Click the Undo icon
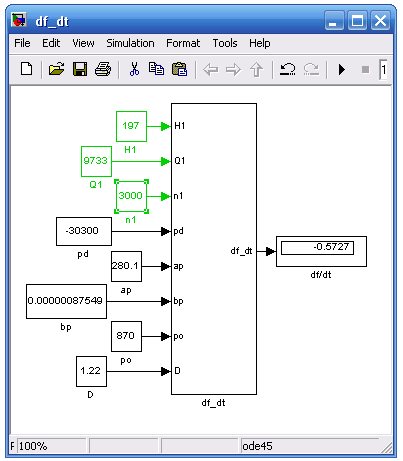 coord(287,69)
